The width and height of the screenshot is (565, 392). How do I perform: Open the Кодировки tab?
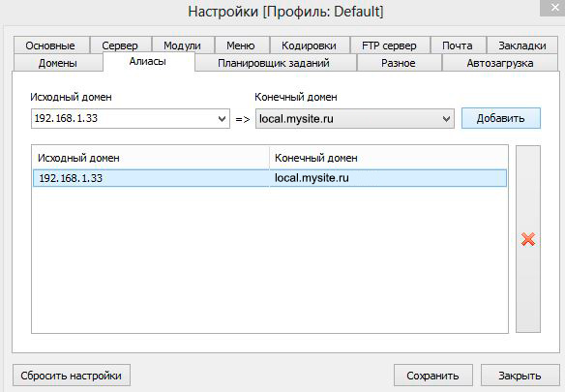click(309, 45)
